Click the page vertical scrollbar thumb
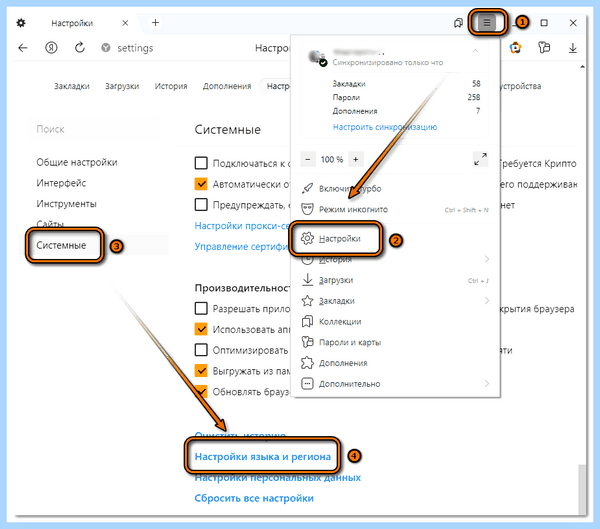The image size is (600, 529). (x=582, y=488)
